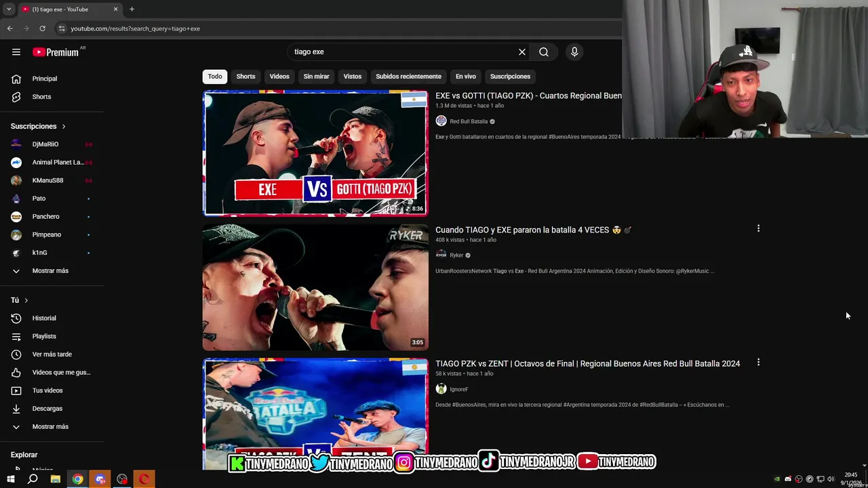868x488 pixels.
Task: Open EXE vs GOTTI (TIAGO PZK) video title
Action: [528, 96]
